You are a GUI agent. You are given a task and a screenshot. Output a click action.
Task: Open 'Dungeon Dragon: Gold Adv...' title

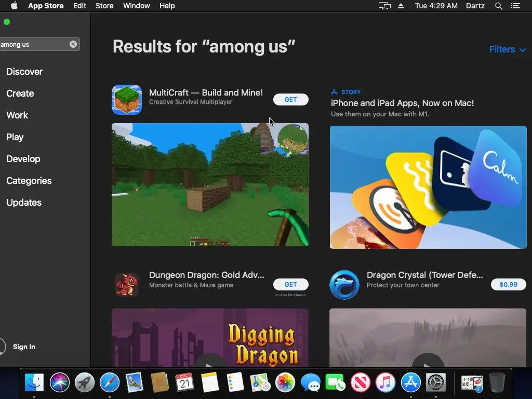coord(207,275)
